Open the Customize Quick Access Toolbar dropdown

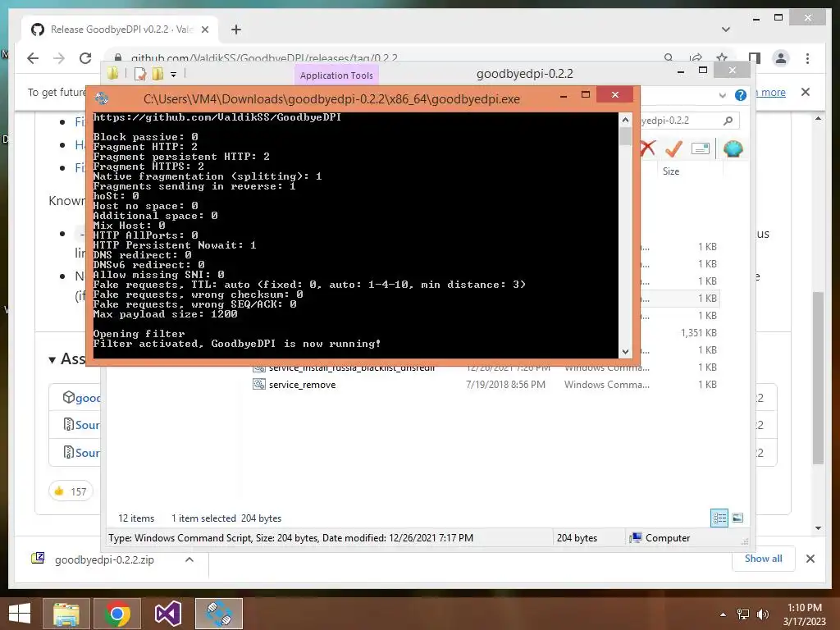coord(174,75)
